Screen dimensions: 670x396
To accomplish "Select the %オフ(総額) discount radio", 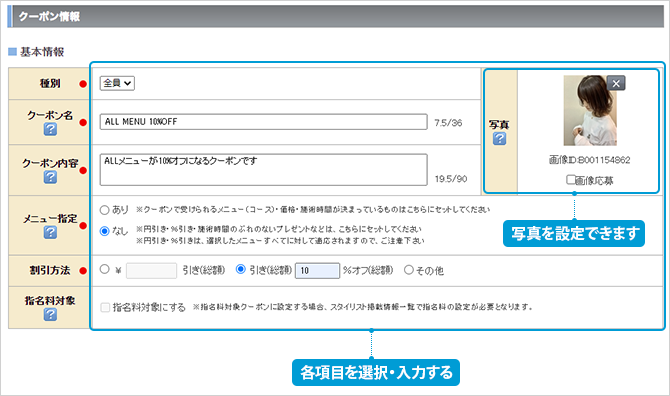I will pos(241,269).
